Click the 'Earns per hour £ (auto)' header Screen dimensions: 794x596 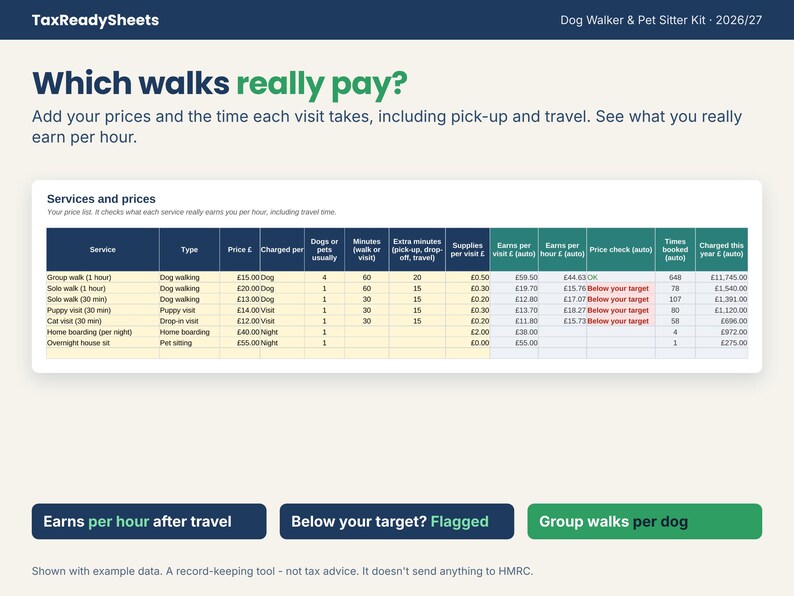(x=562, y=250)
